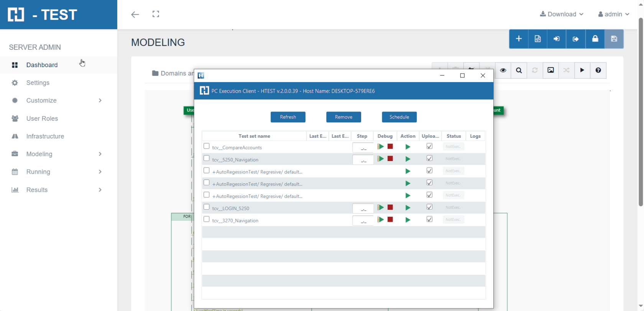
Task: Uncheck upload checkbox for tcv__5250_Navigation
Action: pyautogui.click(x=429, y=158)
